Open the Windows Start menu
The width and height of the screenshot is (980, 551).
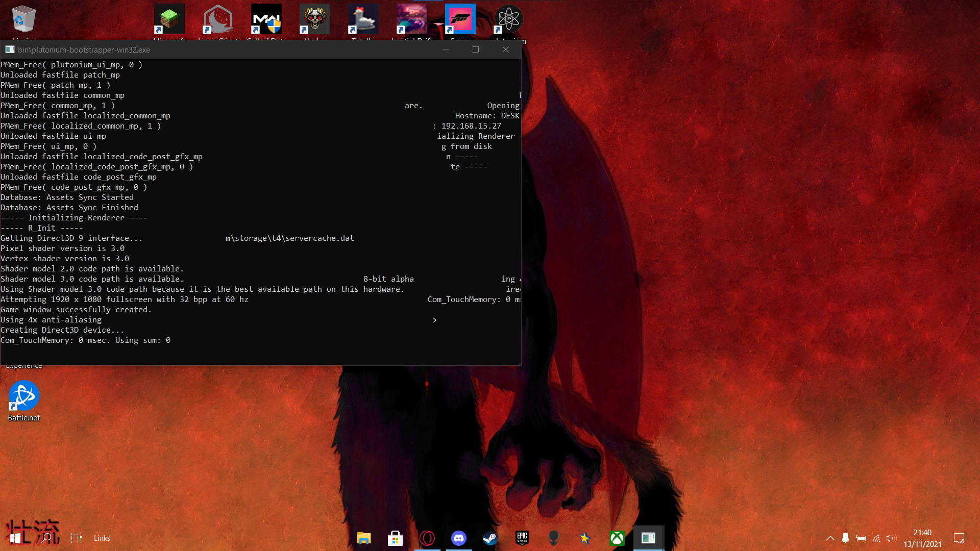tap(15, 538)
